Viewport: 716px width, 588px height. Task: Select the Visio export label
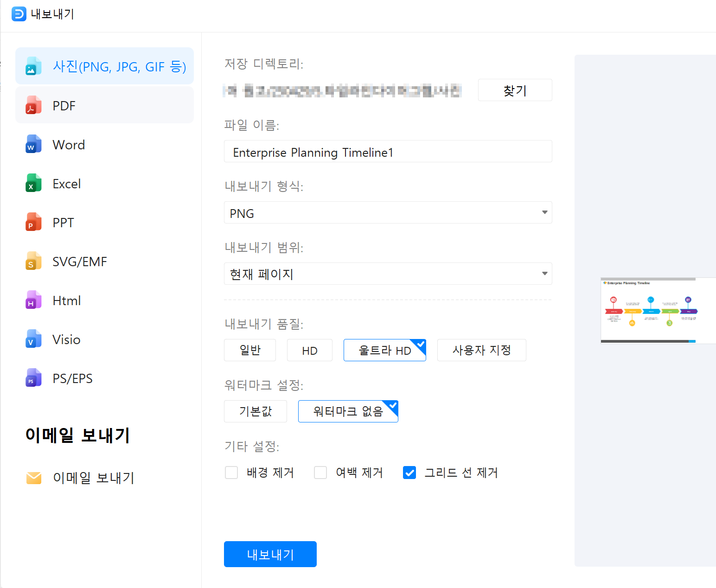pos(66,339)
